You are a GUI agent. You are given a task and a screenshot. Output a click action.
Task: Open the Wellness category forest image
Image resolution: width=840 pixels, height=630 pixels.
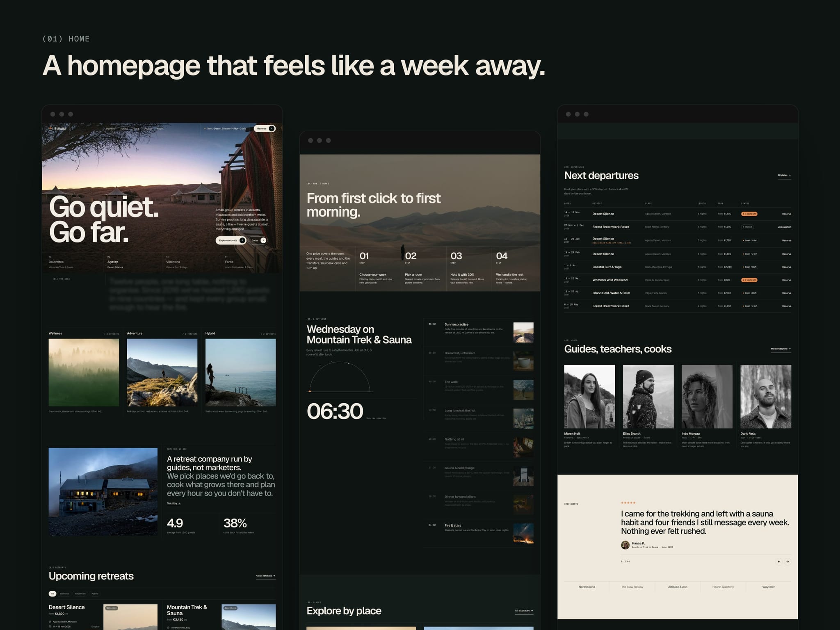84,372
